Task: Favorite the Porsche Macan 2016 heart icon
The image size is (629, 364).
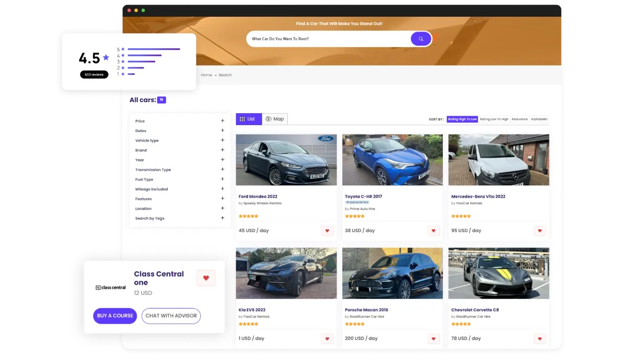Action: click(x=433, y=339)
